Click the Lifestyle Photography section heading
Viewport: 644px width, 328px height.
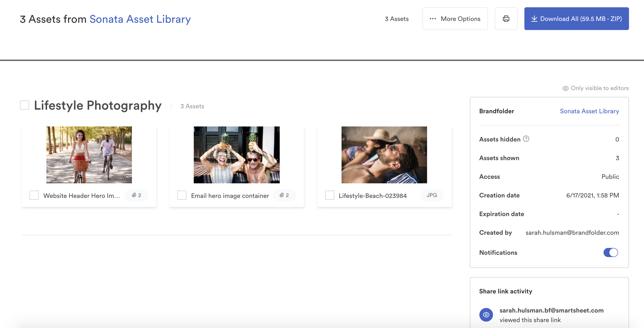98,106
